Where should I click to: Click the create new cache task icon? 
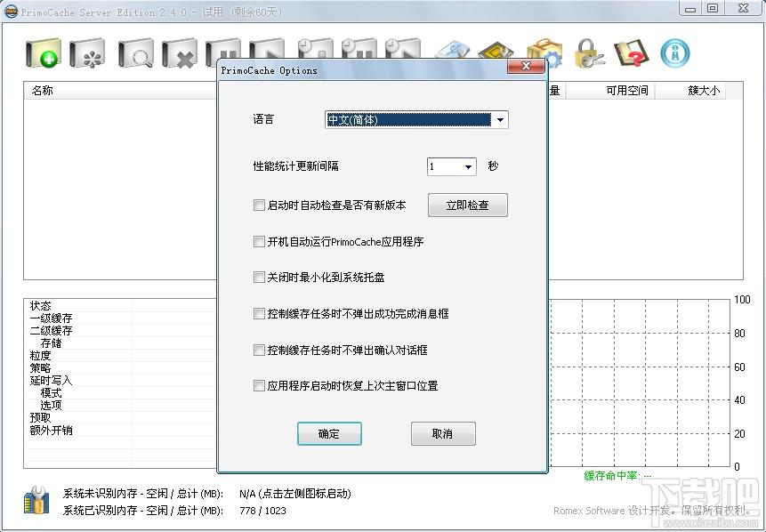tap(44, 52)
